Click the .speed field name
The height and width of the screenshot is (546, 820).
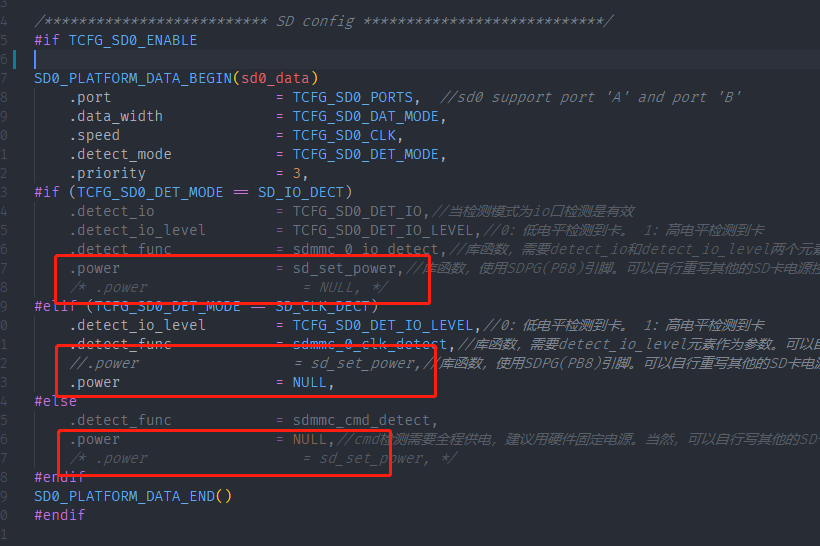(x=94, y=135)
